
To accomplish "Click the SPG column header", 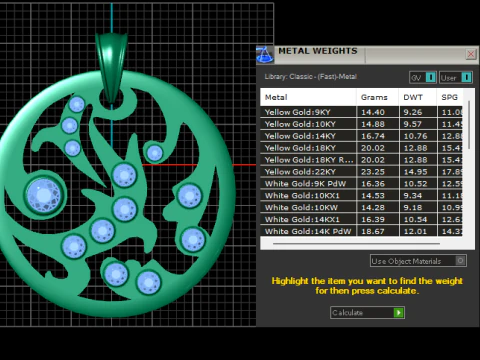I will point(449,97).
